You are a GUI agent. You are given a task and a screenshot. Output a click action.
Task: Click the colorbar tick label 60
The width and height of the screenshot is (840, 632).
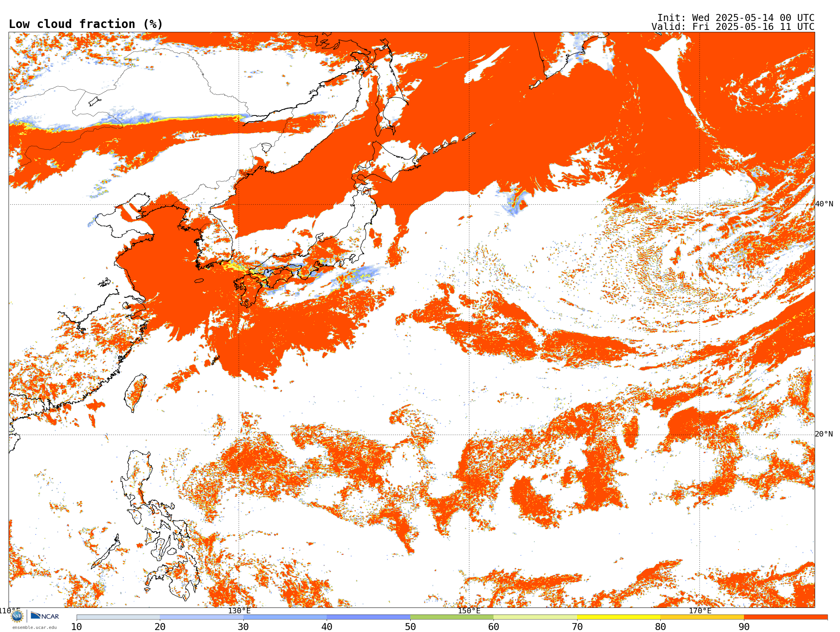pyautogui.click(x=493, y=627)
